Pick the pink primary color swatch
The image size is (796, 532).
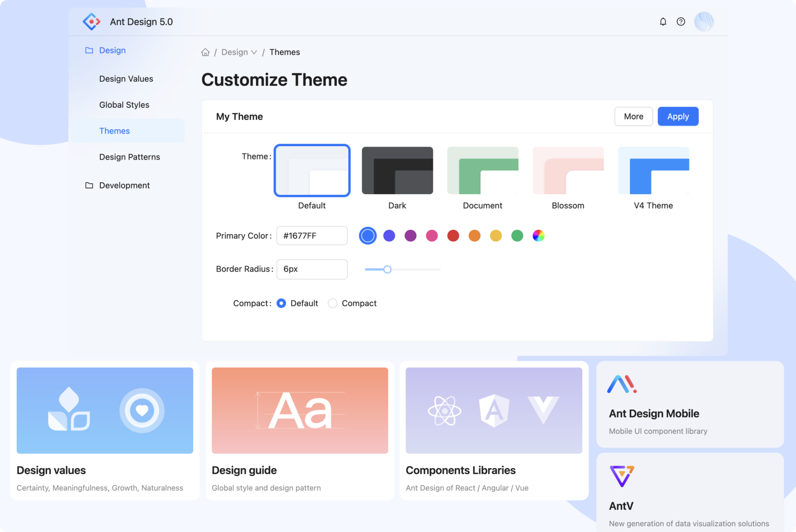pyautogui.click(x=432, y=236)
